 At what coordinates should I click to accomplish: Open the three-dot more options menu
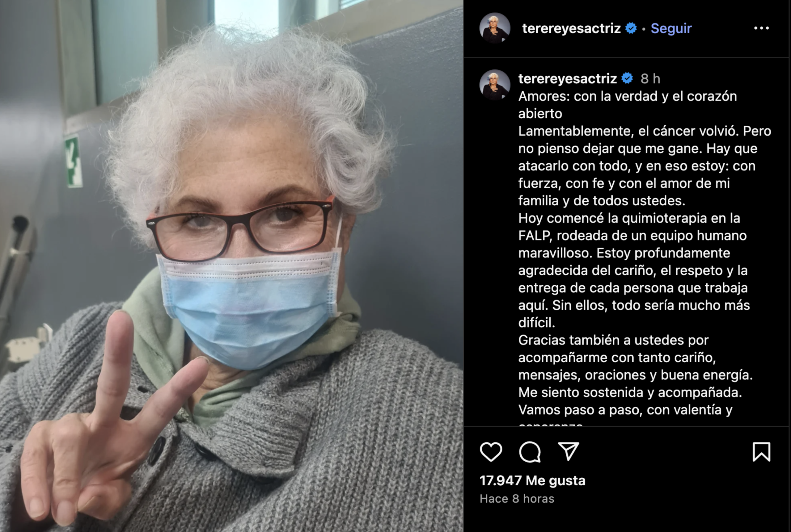click(x=761, y=28)
